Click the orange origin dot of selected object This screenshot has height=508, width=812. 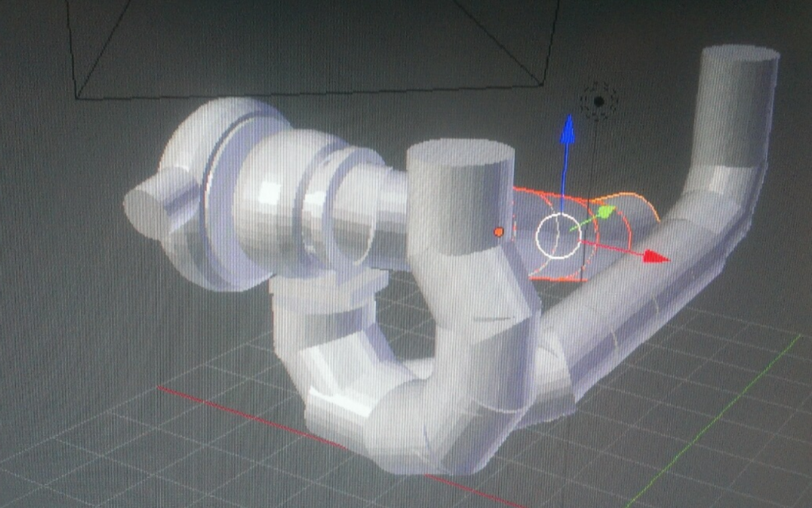coord(498,232)
